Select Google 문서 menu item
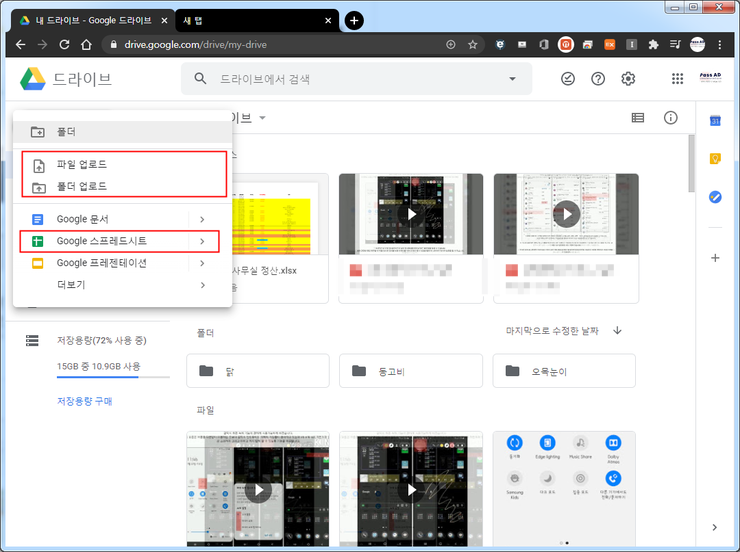Image resolution: width=740 pixels, height=552 pixels. point(123,219)
